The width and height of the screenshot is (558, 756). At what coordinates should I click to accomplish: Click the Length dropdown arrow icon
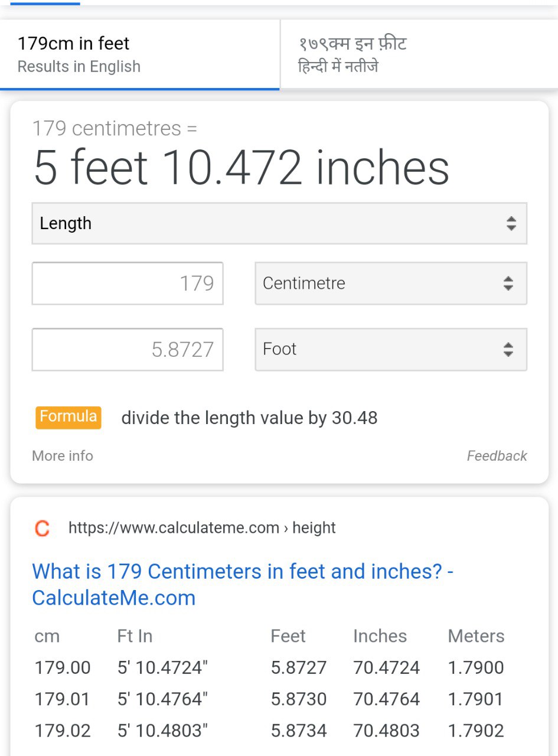click(511, 223)
